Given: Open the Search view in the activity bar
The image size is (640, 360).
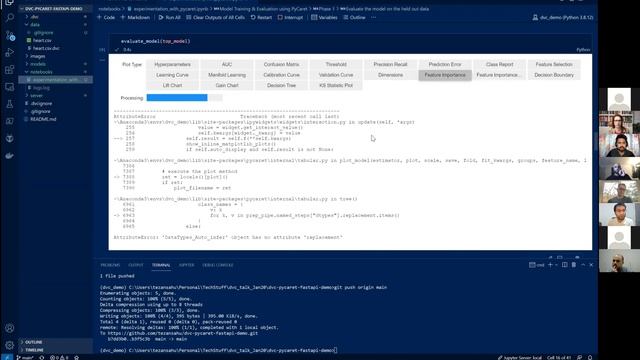Looking at the screenshot, I should (9, 18).
